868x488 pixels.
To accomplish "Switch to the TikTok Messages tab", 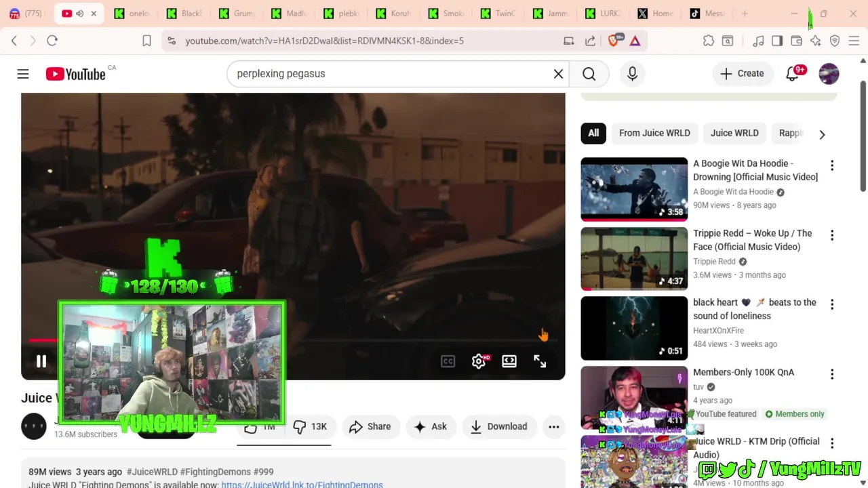I will point(707,14).
